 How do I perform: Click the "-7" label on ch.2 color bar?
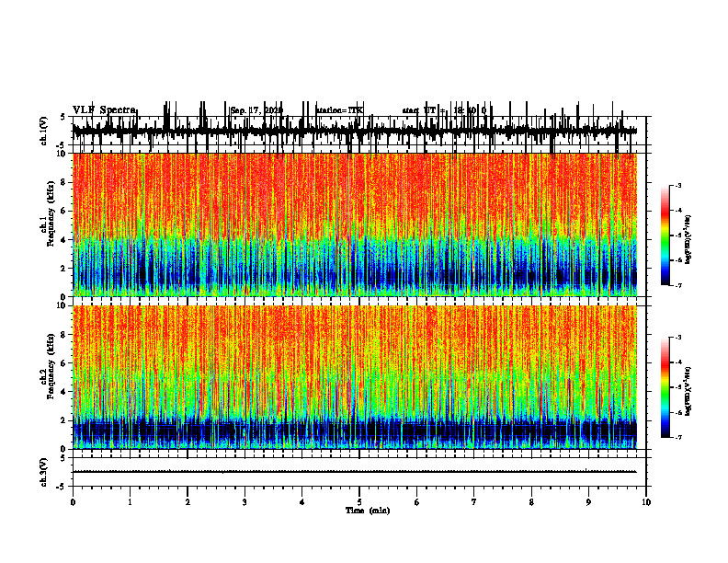point(677,437)
